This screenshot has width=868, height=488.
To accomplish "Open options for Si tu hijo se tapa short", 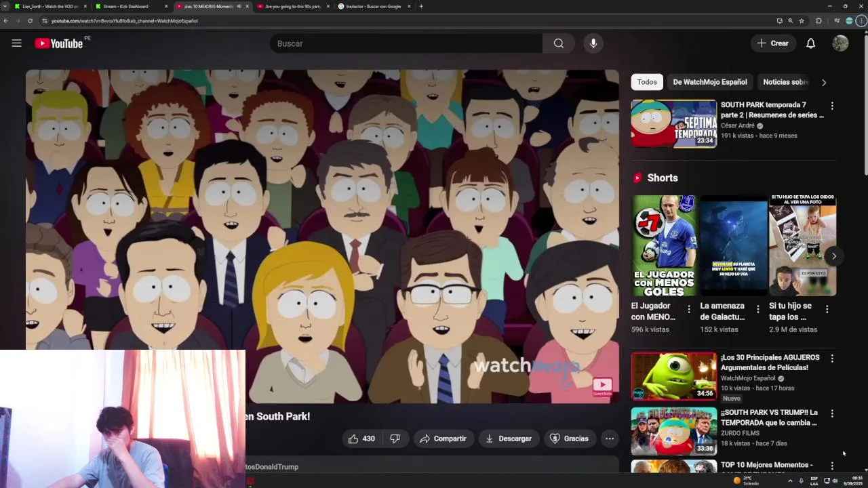I will (827, 309).
